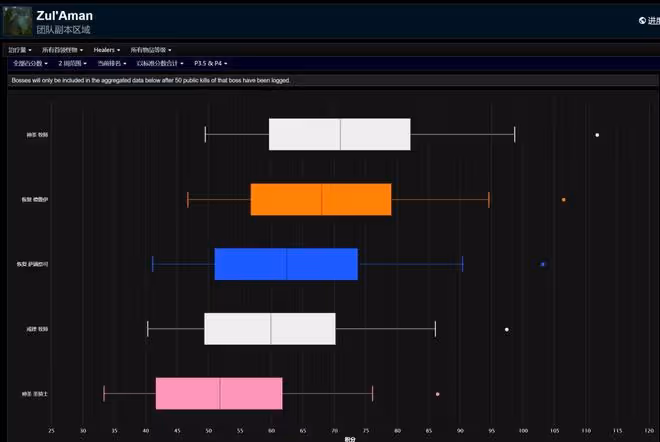Click the blue outlier dot

(543, 264)
